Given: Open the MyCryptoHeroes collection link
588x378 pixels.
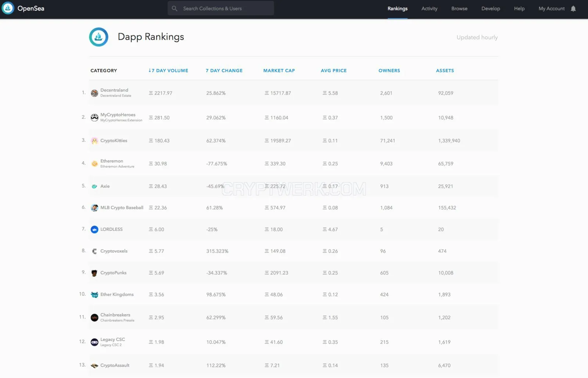Looking at the screenshot, I should [118, 115].
